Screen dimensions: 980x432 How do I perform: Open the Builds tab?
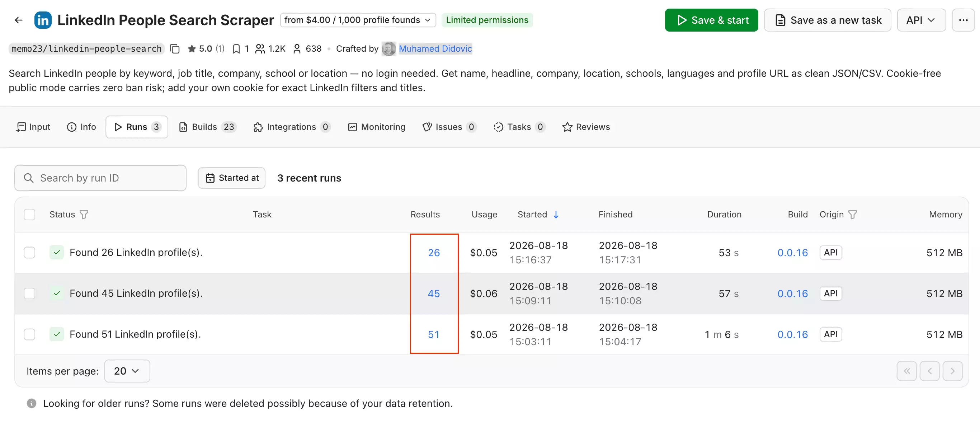pos(208,127)
